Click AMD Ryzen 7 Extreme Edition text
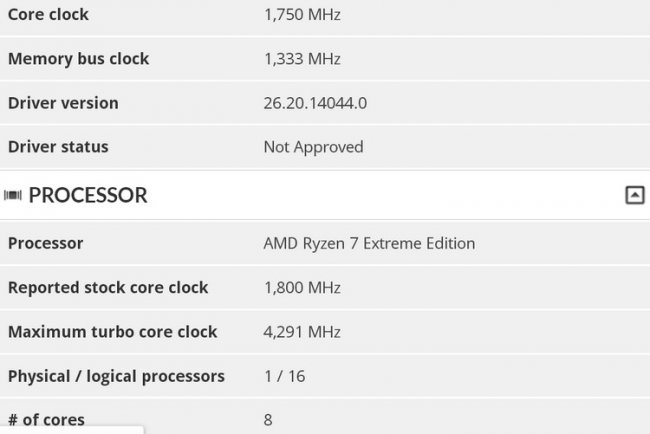Image resolution: width=650 pixels, height=434 pixels. pos(369,243)
